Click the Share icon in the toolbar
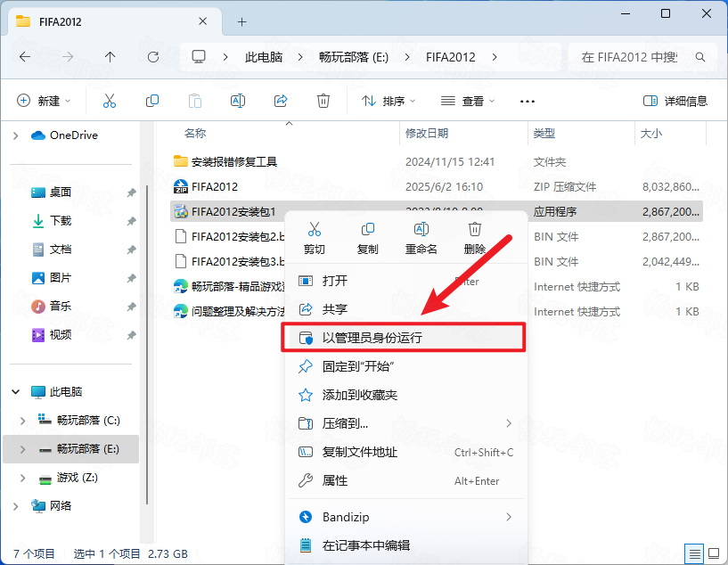Image resolution: width=728 pixels, height=565 pixels. 281,101
